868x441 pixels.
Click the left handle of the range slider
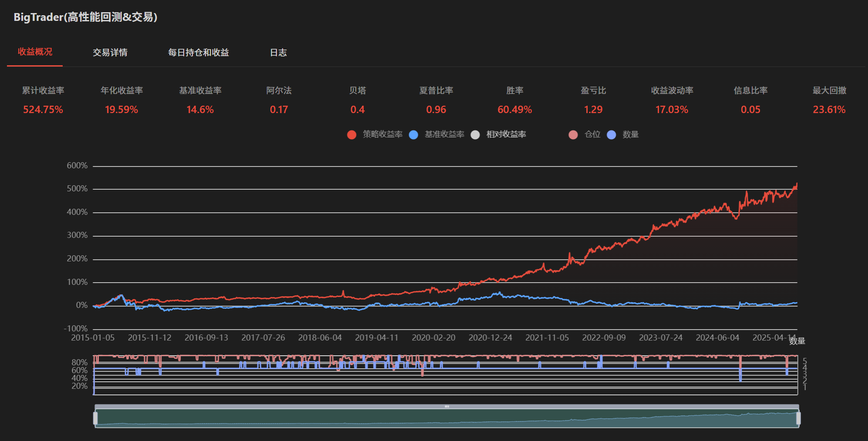95,418
